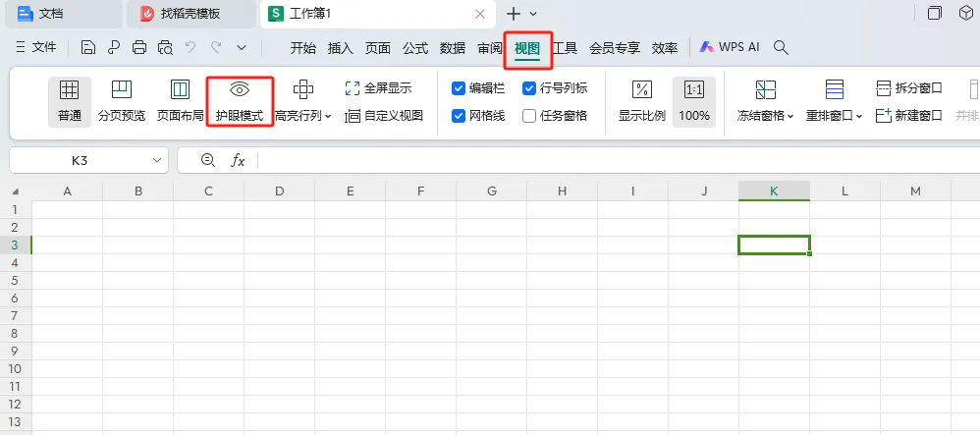Select the 视图 view tab

(527, 48)
